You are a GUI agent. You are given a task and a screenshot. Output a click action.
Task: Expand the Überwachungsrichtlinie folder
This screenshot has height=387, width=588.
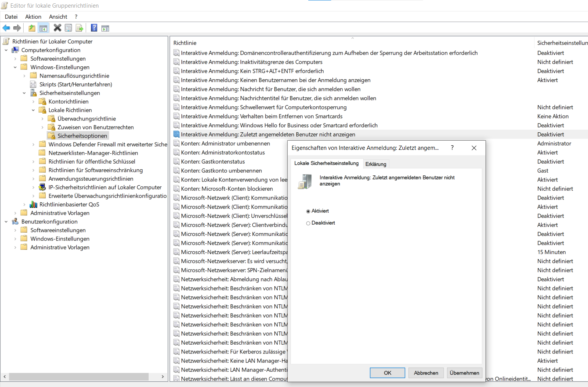42,119
